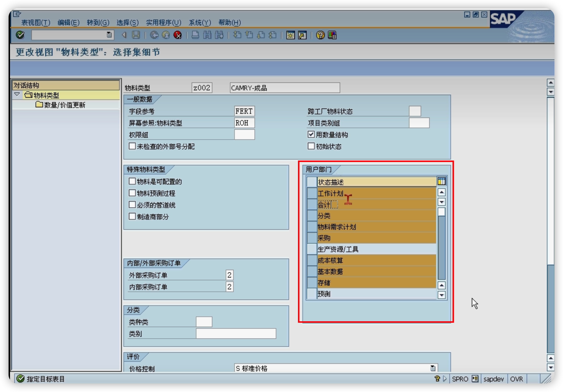Image resolution: width=563 pixels, height=392 pixels.
Task: Click the Save diskette icon
Action: coord(136,35)
